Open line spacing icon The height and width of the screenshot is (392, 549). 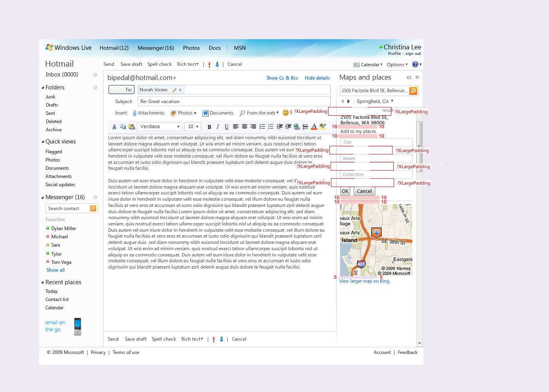pyautogui.click(x=305, y=127)
